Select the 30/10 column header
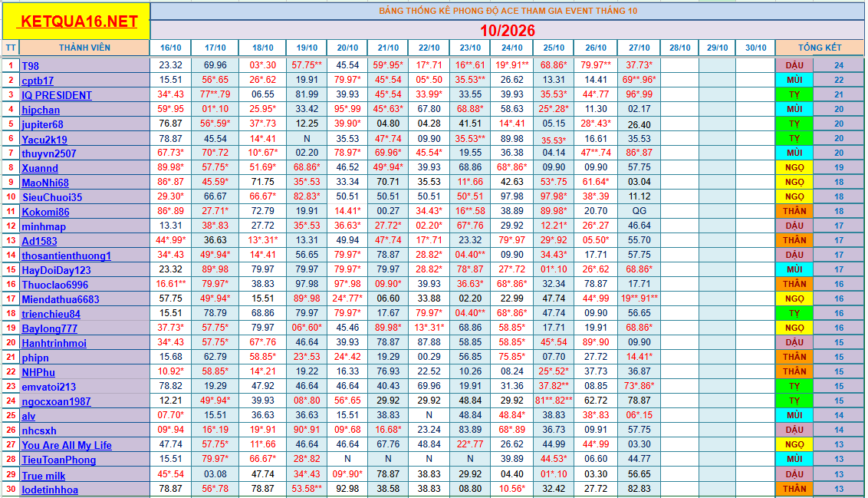This screenshot has height=498, width=868. click(x=755, y=48)
